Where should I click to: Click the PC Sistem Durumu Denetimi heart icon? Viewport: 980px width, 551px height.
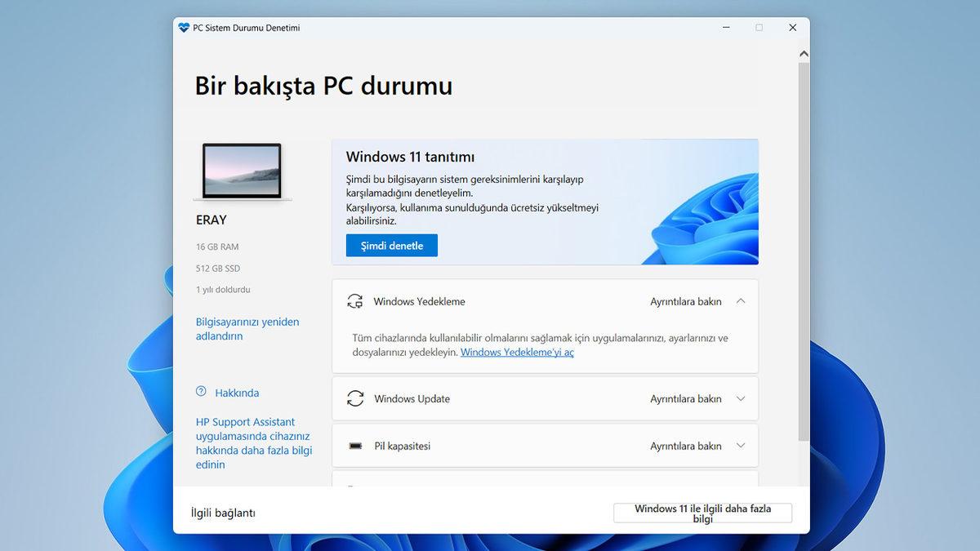pos(184,28)
